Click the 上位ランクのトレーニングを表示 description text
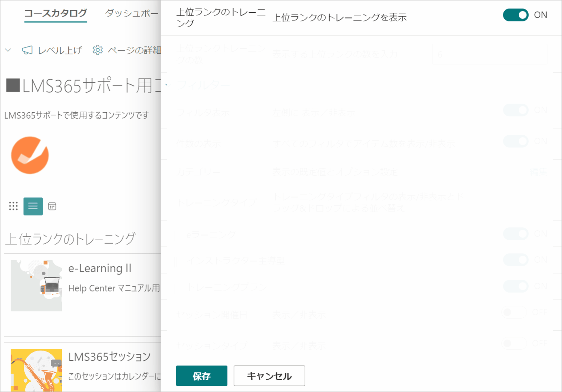Viewport: 562px width, 392px height. coord(339,17)
